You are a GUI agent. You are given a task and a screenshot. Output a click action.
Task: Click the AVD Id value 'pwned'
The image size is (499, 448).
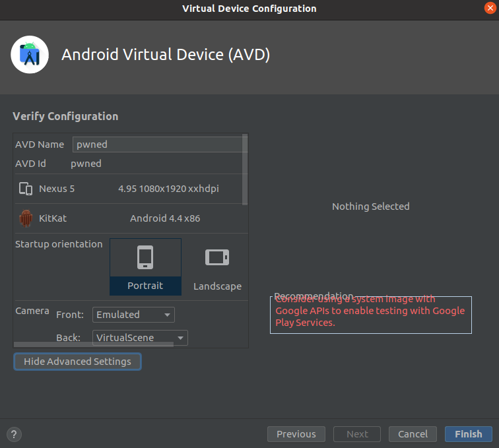86,164
